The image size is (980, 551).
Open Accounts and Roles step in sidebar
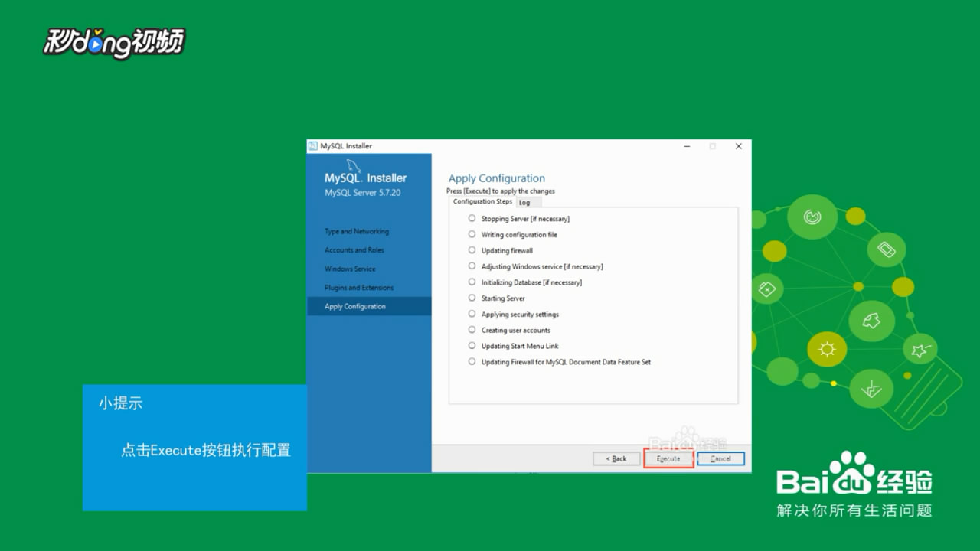click(354, 250)
